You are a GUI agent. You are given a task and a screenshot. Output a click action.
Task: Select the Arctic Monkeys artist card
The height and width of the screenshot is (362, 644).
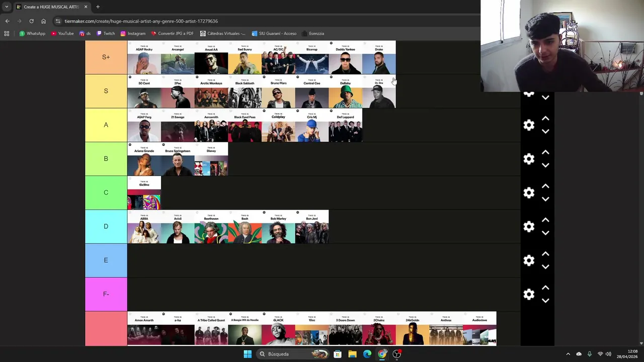click(x=211, y=91)
